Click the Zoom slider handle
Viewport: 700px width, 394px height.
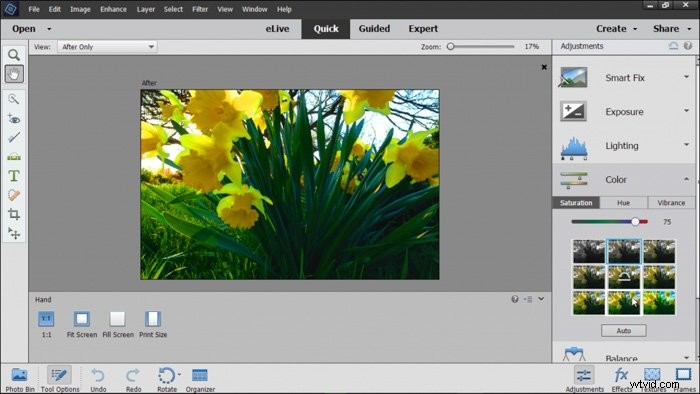tap(451, 46)
